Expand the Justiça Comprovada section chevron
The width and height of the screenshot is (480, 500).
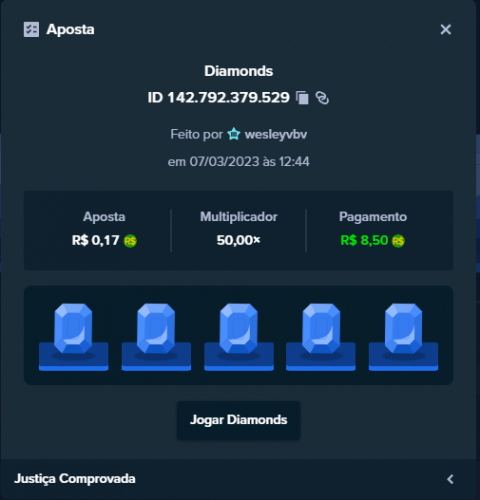click(450, 479)
